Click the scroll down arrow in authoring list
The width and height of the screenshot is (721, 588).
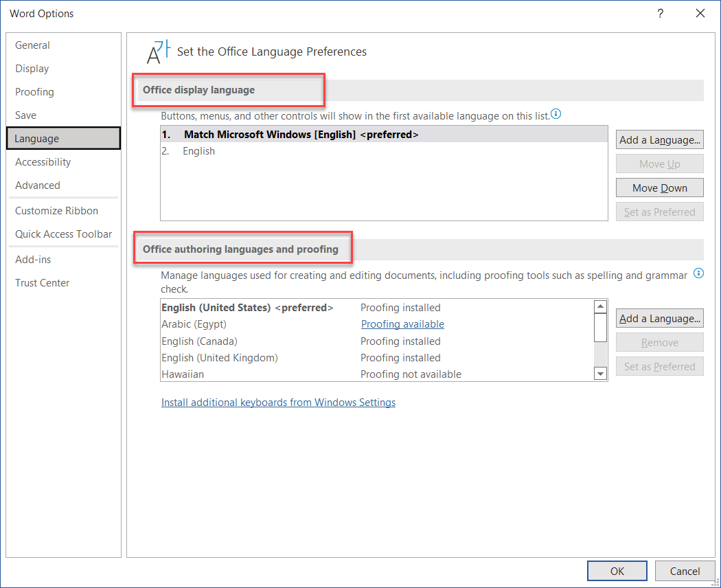click(600, 374)
